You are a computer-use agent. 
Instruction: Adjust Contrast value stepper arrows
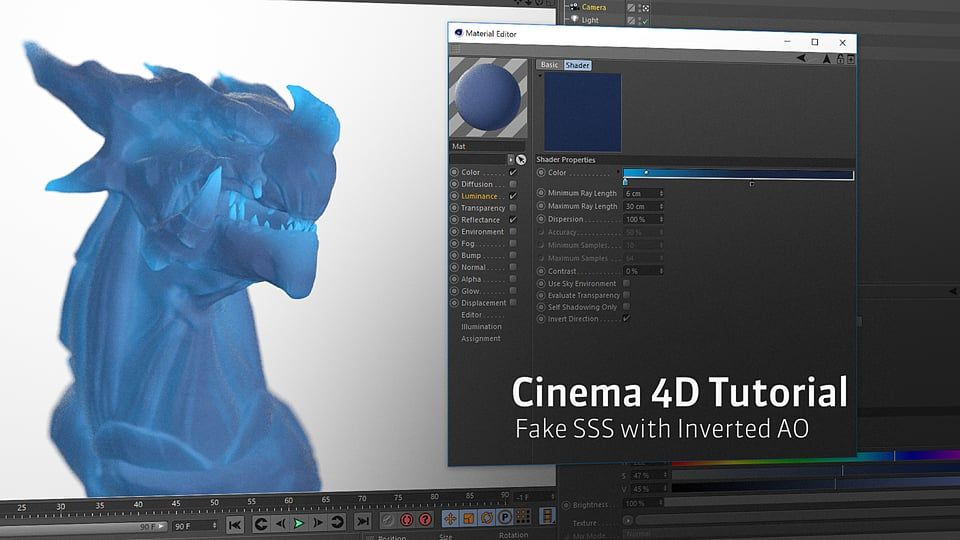(x=661, y=271)
